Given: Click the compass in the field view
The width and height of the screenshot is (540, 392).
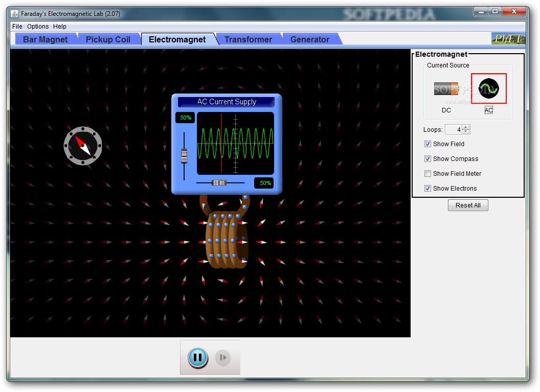Looking at the screenshot, I should coord(83,146).
